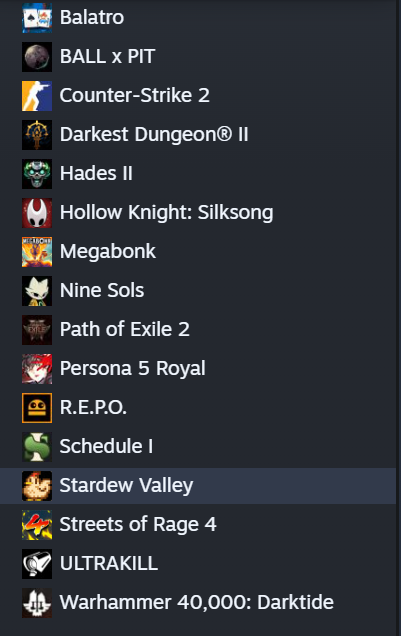The image size is (401, 636).
Task: Click the ULTRAKILL game icon
Action: (37, 563)
